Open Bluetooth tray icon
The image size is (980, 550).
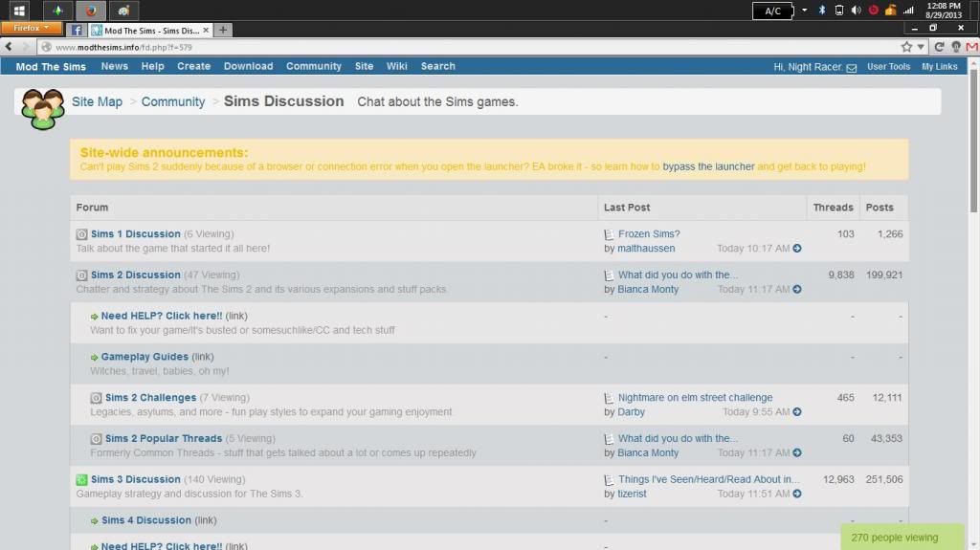point(822,10)
